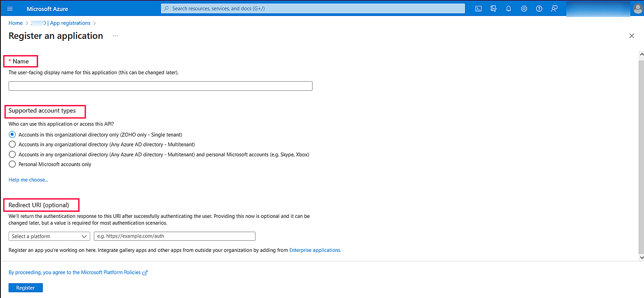Click the Supported account types heading

(42, 111)
